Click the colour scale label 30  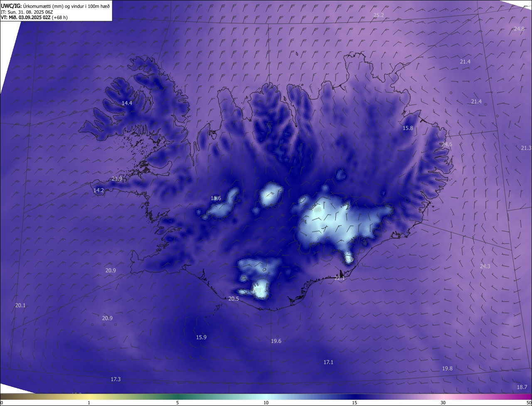click(x=443, y=403)
